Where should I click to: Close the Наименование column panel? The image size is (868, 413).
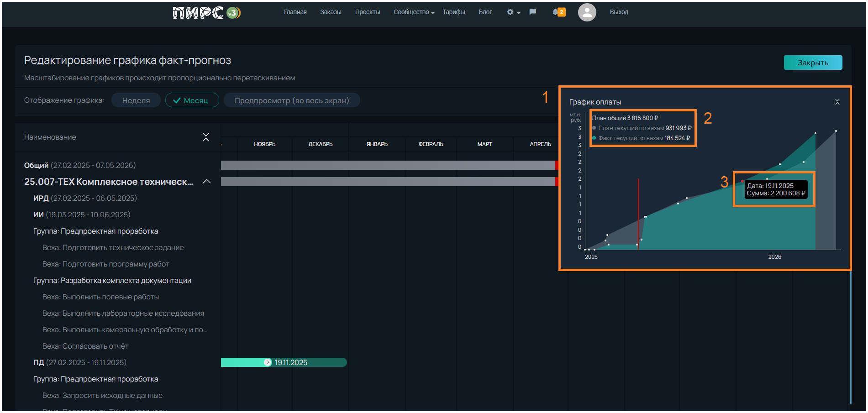click(x=206, y=137)
